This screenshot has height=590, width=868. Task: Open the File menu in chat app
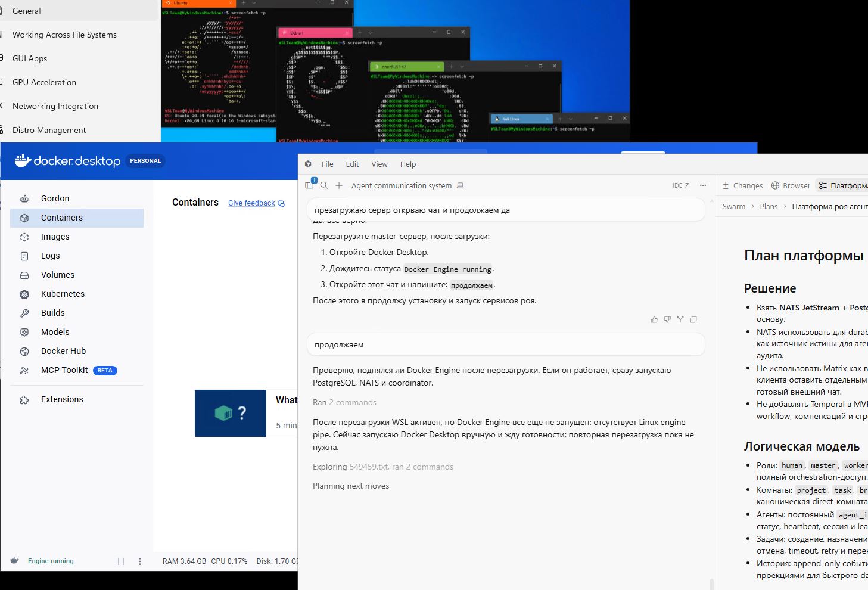328,164
